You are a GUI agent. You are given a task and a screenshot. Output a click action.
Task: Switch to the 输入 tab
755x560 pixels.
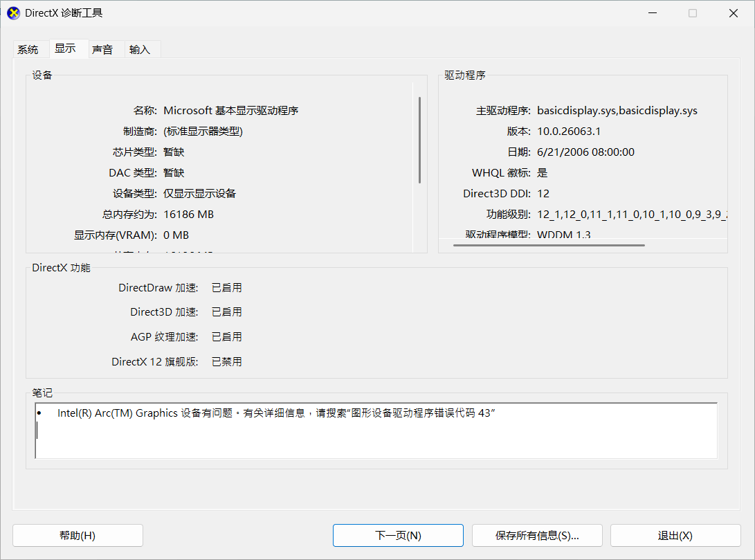click(x=140, y=49)
